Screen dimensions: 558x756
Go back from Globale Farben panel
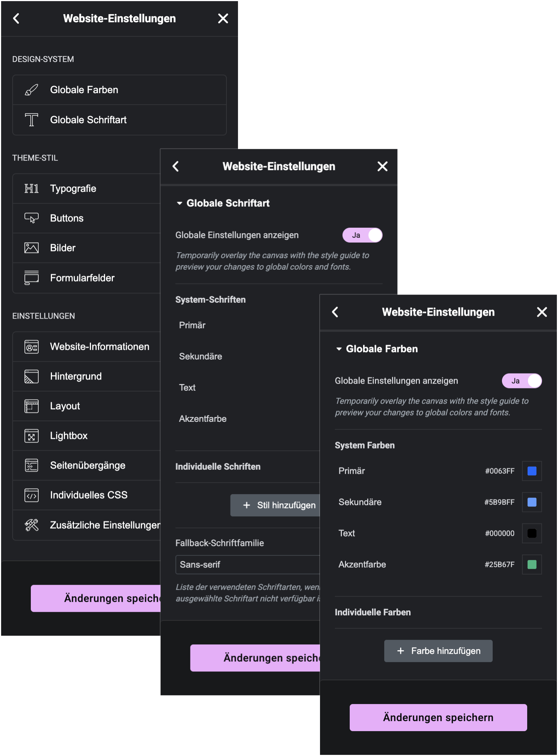(335, 312)
